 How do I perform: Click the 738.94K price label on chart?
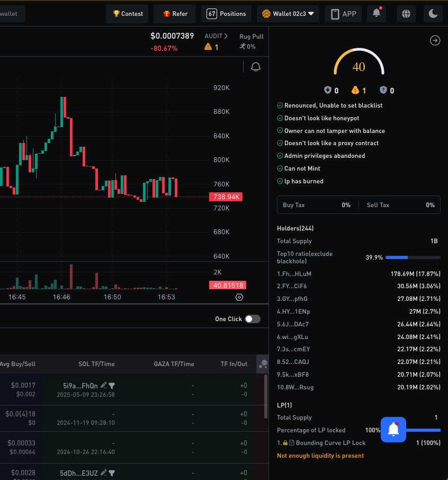(226, 197)
